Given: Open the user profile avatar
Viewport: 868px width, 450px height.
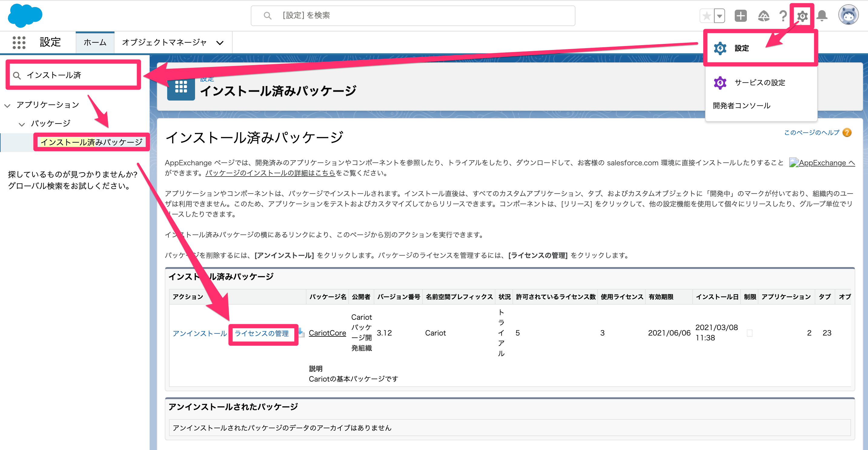Looking at the screenshot, I should click(x=849, y=15).
